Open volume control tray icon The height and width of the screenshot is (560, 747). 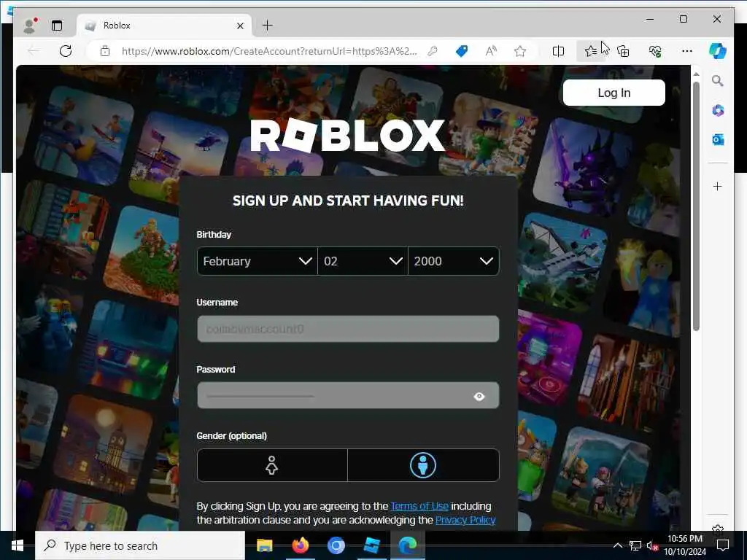click(652, 545)
